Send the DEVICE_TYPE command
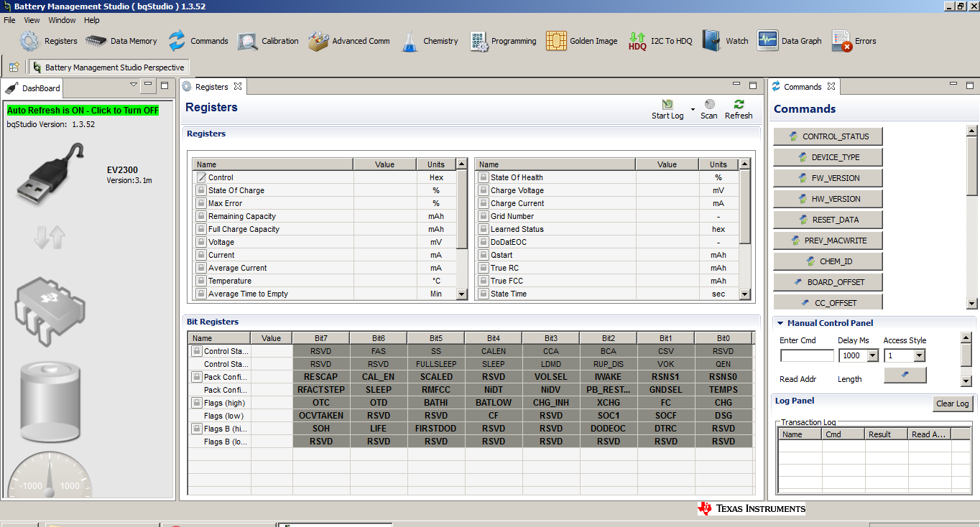Image resolution: width=980 pixels, height=527 pixels. coord(828,157)
